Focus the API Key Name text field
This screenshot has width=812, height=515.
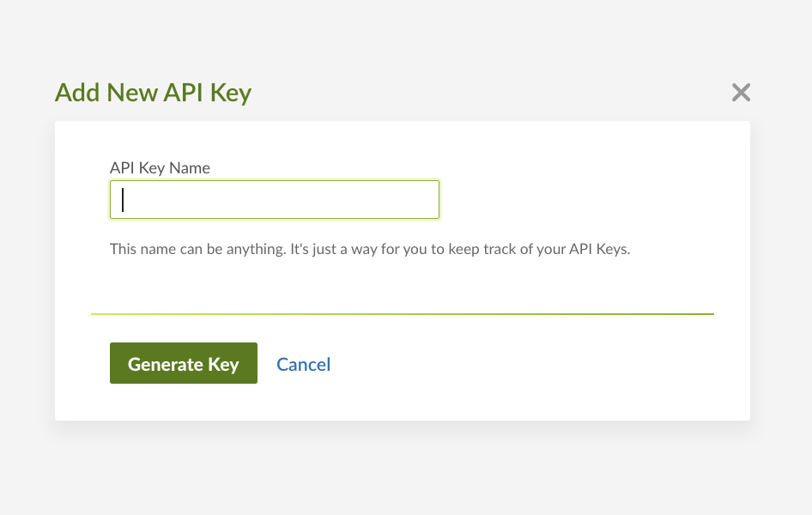tap(275, 199)
